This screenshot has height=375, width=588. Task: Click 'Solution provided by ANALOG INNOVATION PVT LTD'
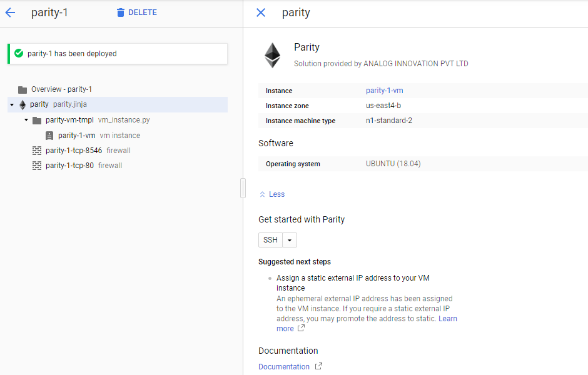(381, 64)
